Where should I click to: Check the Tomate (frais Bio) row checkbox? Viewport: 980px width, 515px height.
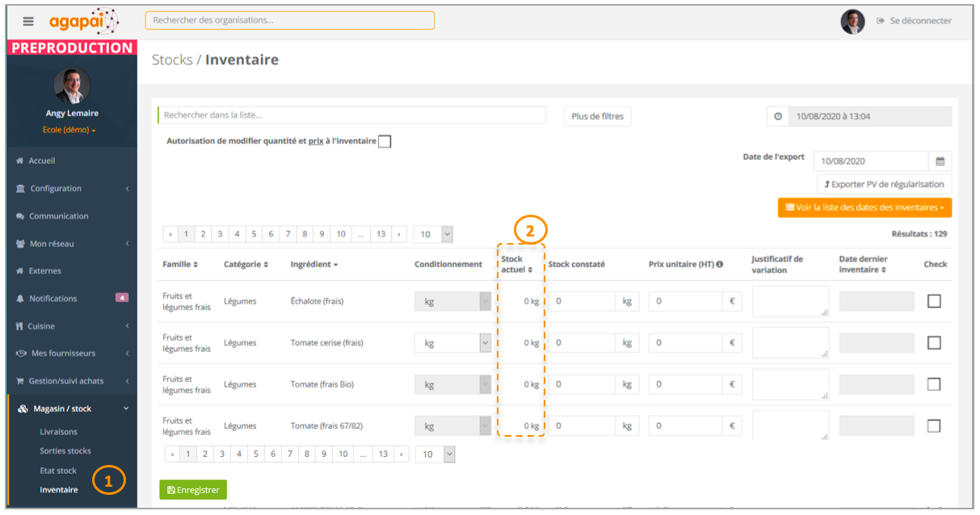pos(934,384)
